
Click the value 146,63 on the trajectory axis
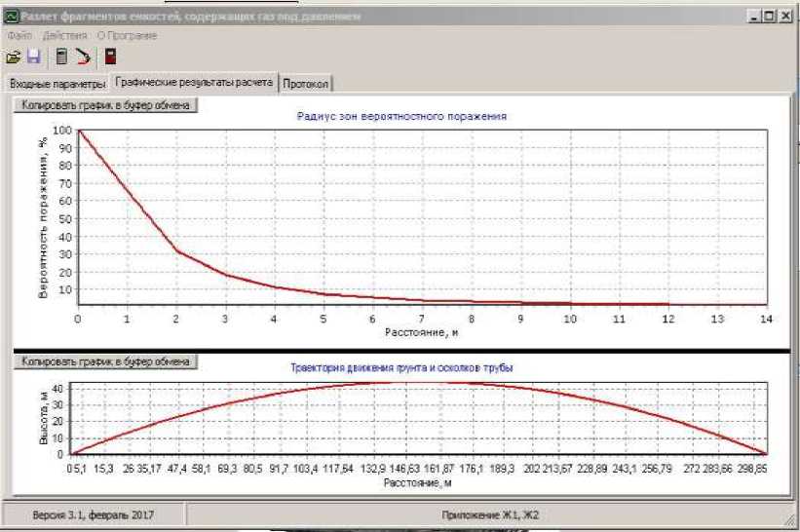[404, 469]
